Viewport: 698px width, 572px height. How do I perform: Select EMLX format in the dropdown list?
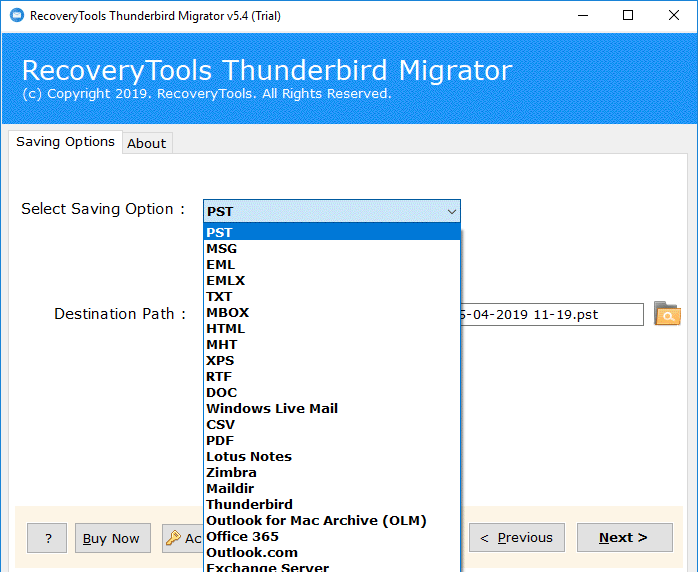(332, 280)
